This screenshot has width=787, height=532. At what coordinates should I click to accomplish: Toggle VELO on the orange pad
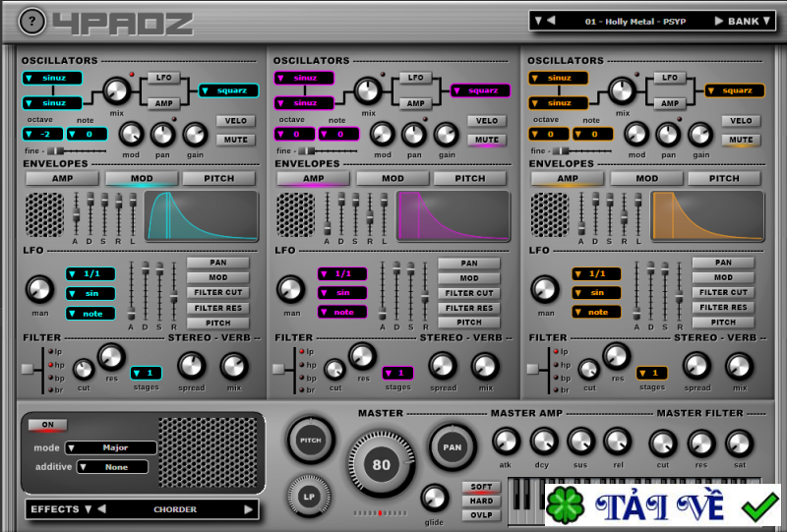tap(742, 121)
